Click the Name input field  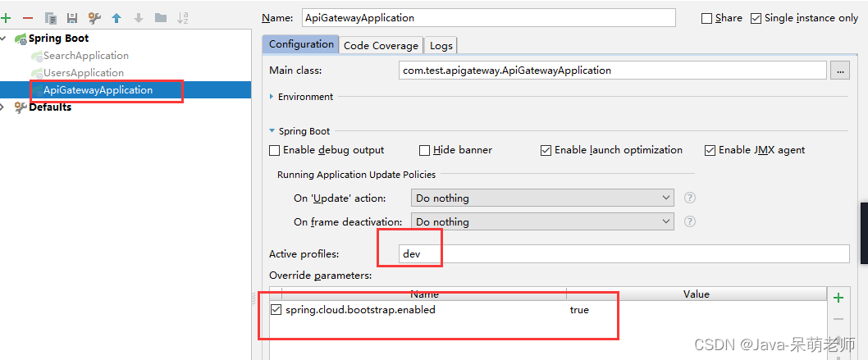pos(489,18)
